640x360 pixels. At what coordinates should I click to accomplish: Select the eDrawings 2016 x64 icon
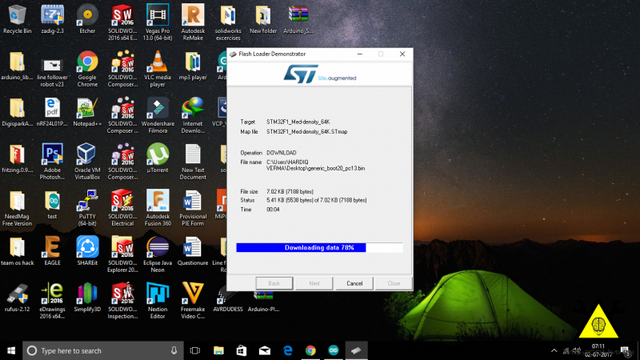52,301
